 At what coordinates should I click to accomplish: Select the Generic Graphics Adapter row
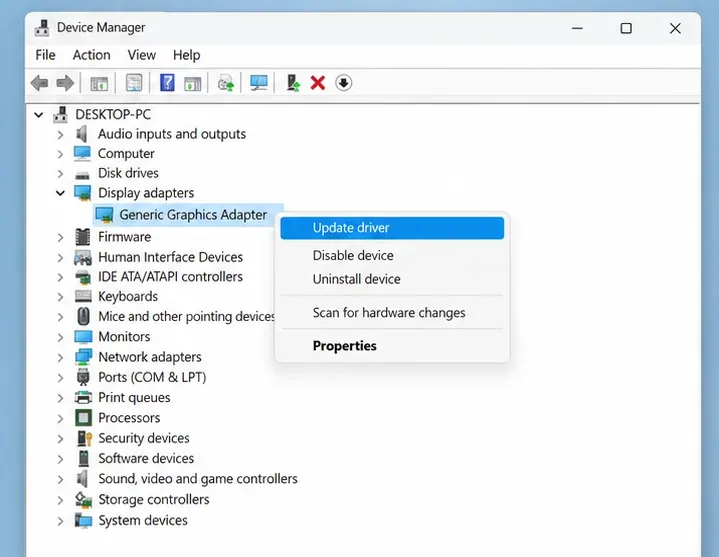188,215
